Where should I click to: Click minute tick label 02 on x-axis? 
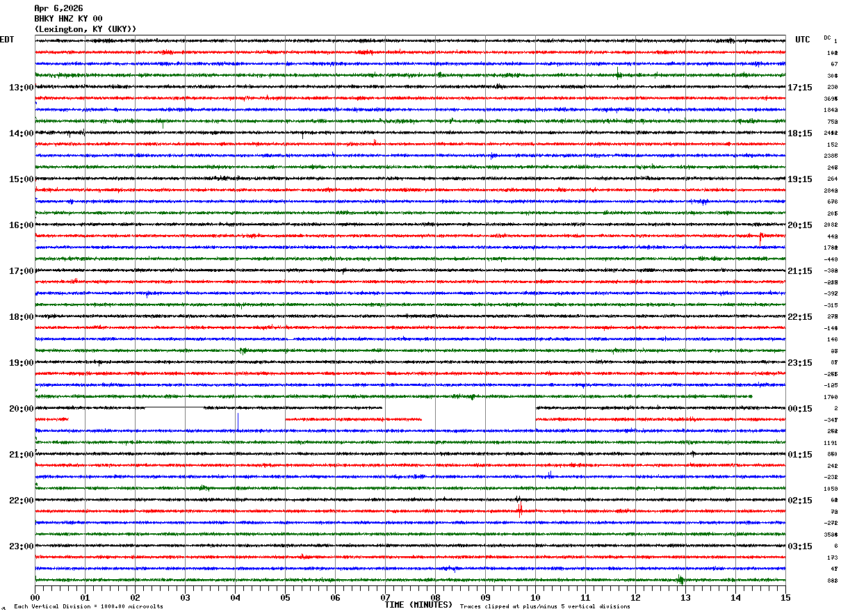click(135, 597)
